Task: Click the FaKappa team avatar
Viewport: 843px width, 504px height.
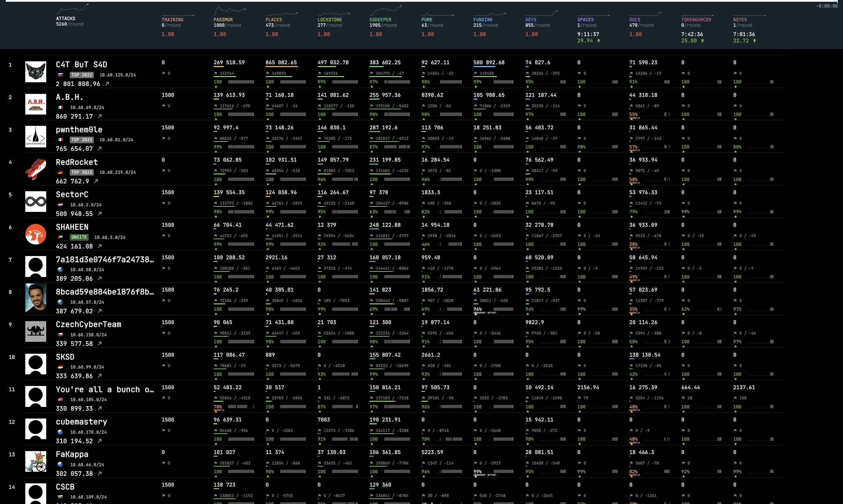Action: (x=36, y=461)
